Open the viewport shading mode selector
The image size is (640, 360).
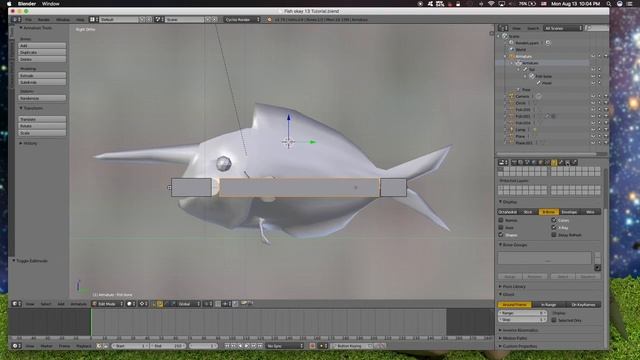[131, 304]
